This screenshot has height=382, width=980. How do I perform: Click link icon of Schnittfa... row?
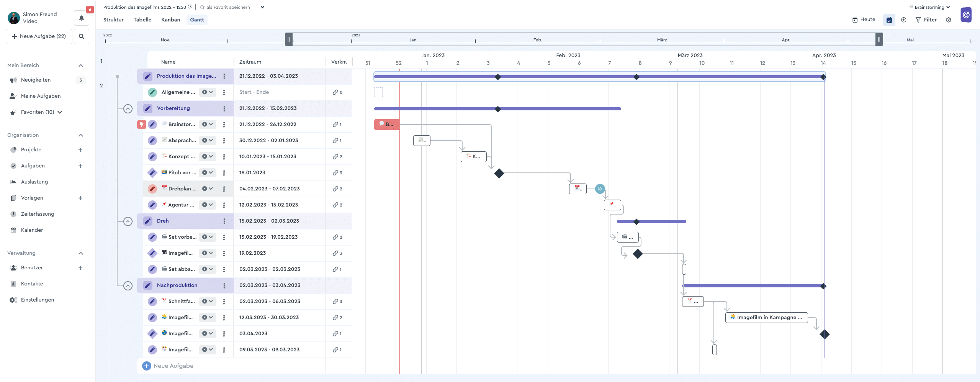pos(335,302)
